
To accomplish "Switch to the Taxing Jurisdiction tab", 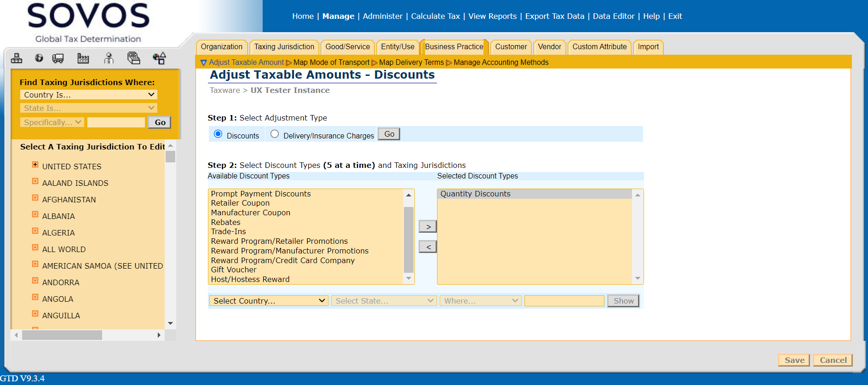I will (x=284, y=47).
